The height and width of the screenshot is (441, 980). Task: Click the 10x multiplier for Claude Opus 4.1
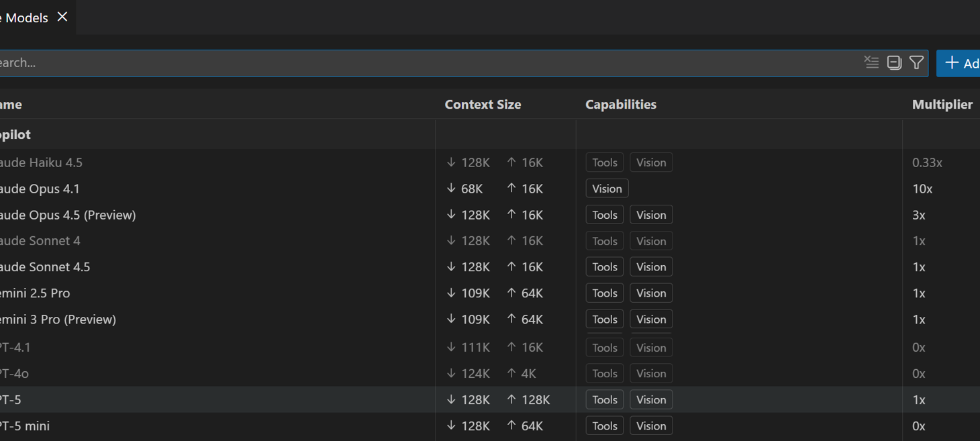point(922,189)
